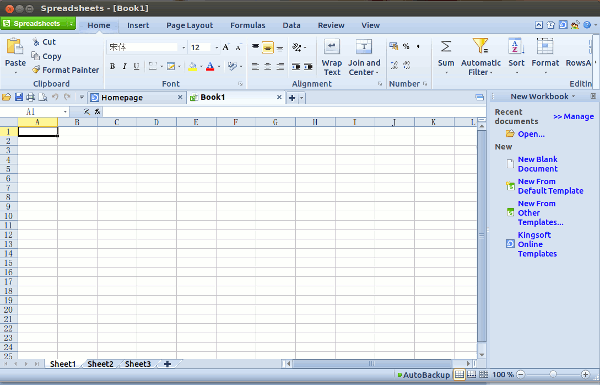Screen dimensions: 600x385
Task: Expand the New Workbook task pane dropdown
Action: (573, 96)
